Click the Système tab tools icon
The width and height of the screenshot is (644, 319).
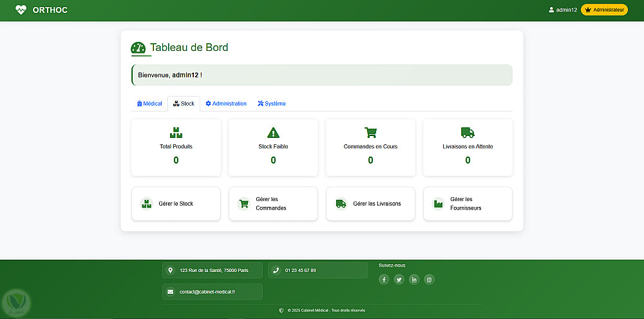tap(260, 104)
